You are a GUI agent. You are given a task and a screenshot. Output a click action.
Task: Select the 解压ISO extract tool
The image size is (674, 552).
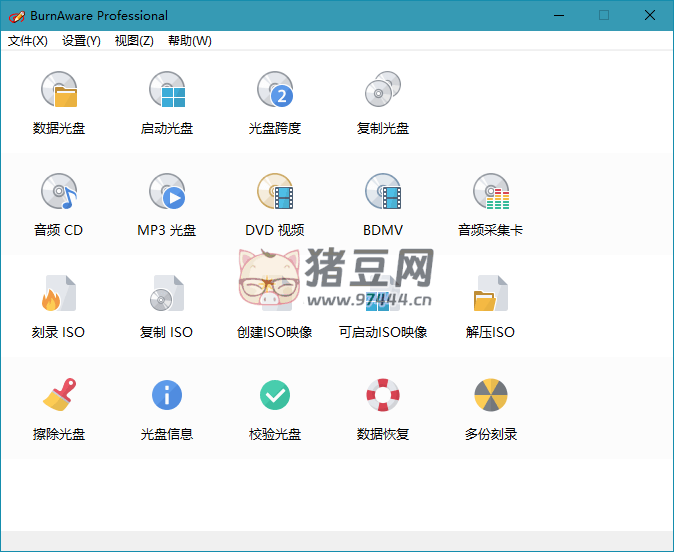click(491, 295)
